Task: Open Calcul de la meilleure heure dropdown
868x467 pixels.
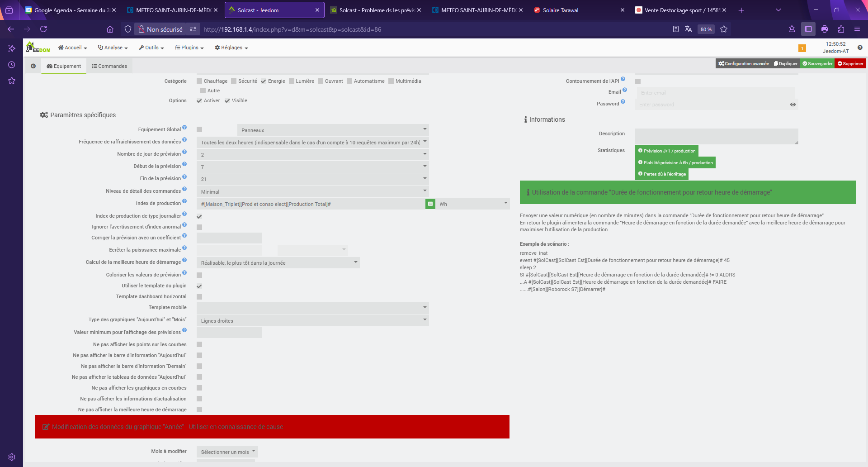Action: [278, 262]
